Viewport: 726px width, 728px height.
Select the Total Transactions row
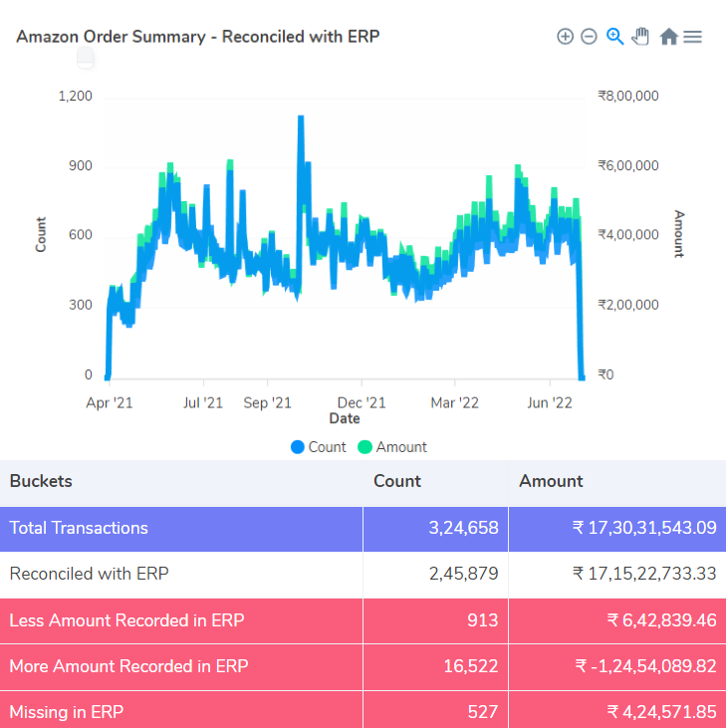363,529
